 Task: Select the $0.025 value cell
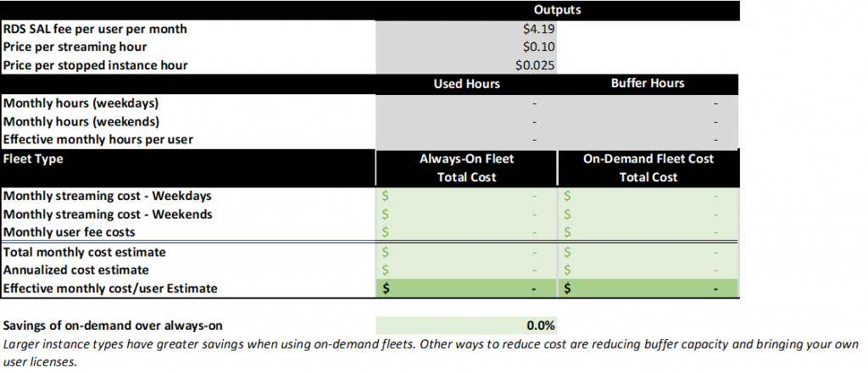coord(466,65)
